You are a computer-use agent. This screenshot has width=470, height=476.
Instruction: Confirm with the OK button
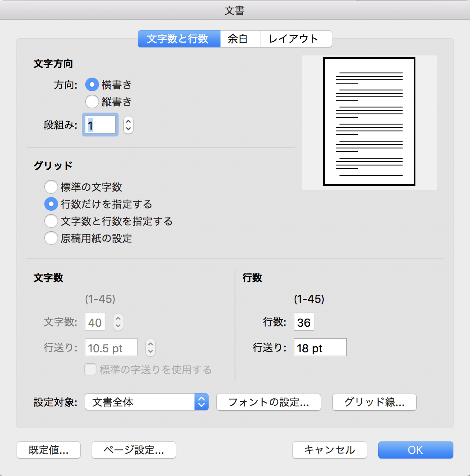416,450
